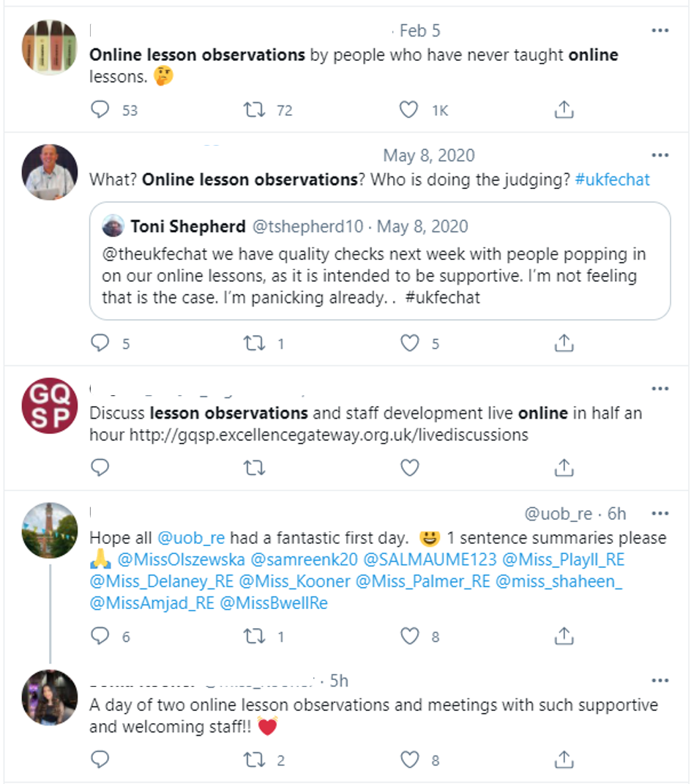694x784 pixels.
Task: Click the #ukfechat hashtag link
Action: click(x=612, y=179)
